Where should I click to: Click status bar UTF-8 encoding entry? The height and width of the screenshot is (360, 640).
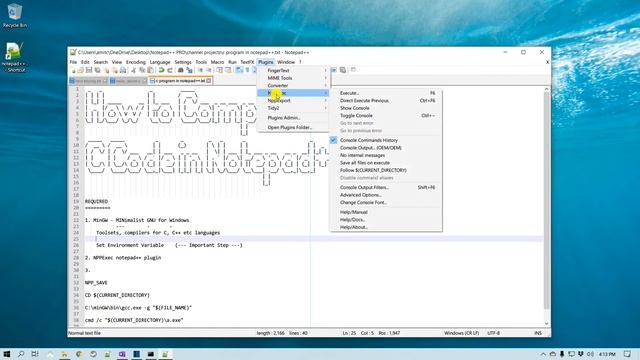pos(493,333)
